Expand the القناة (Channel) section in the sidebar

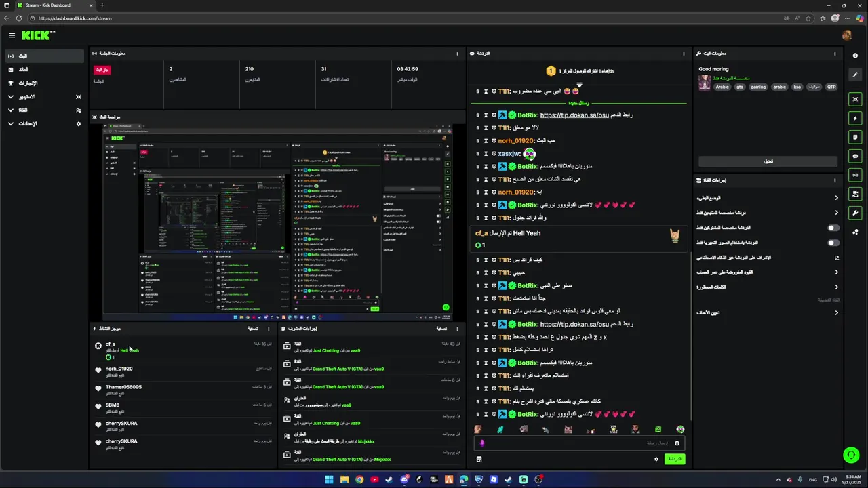click(46, 110)
